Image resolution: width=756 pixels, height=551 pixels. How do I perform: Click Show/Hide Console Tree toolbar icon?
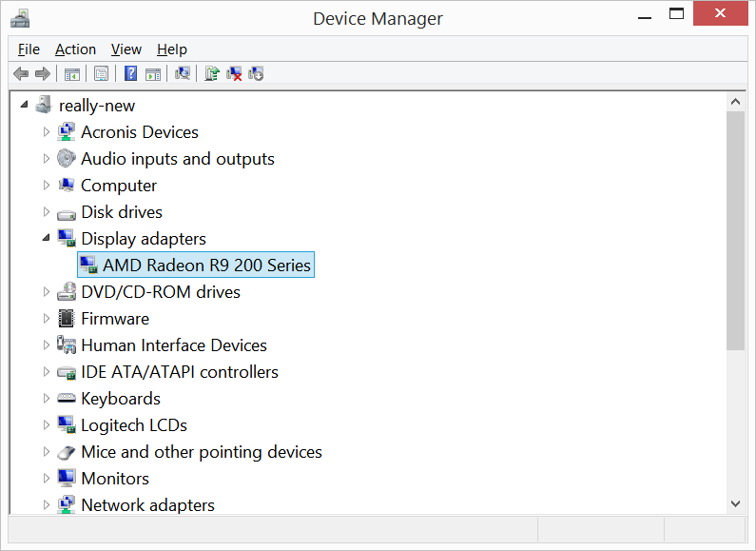point(72,74)
